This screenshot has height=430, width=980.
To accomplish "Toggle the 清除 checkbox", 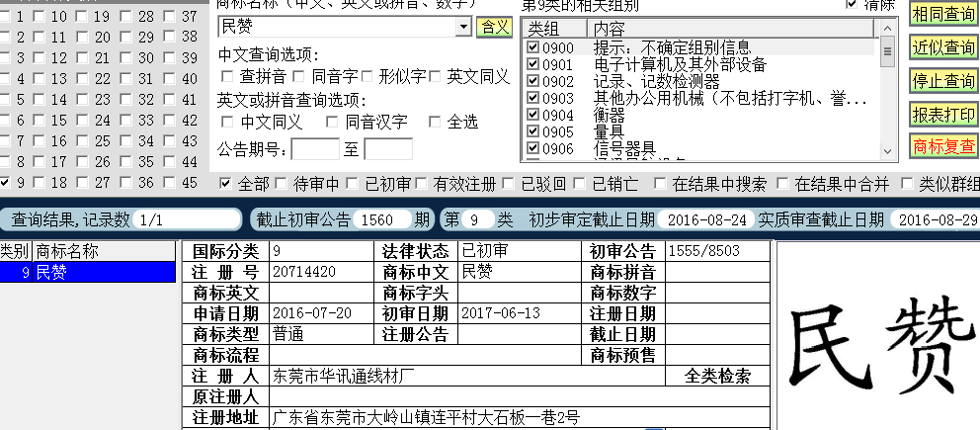I will point(852,5).
